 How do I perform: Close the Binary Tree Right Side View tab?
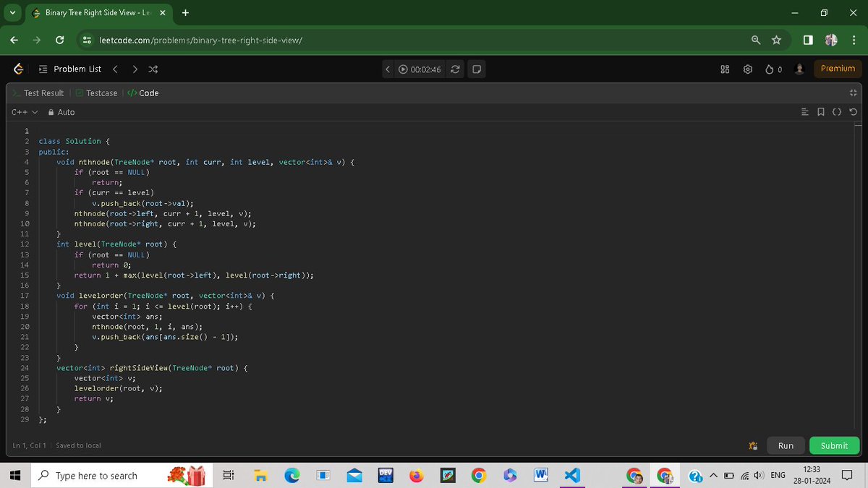pyautogui.click(x=162, y=12)
